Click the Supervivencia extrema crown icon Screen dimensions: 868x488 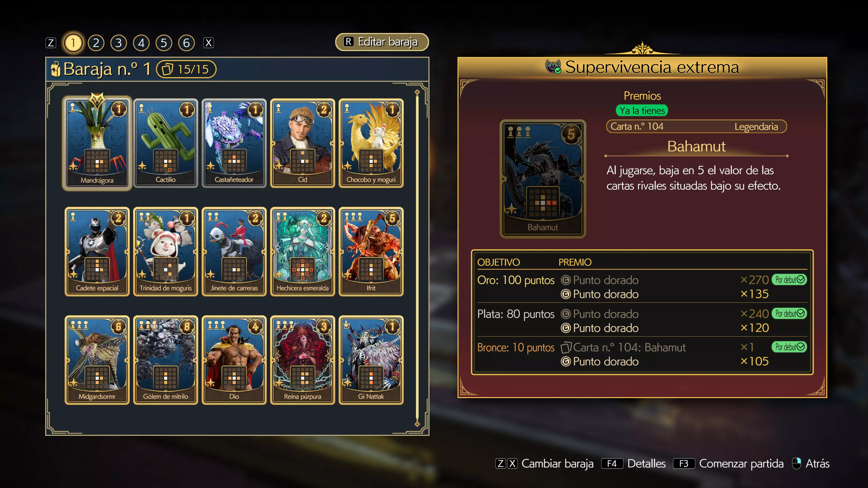pos(553,67)
